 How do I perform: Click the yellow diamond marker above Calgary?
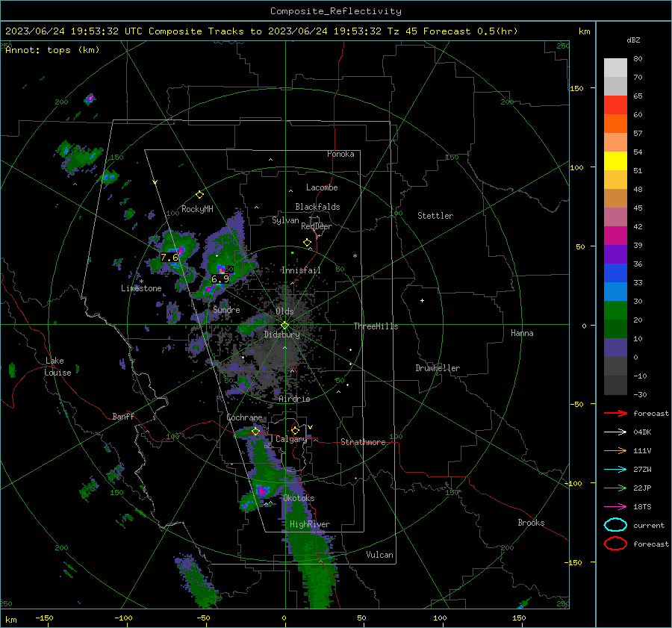click(295, 430)
